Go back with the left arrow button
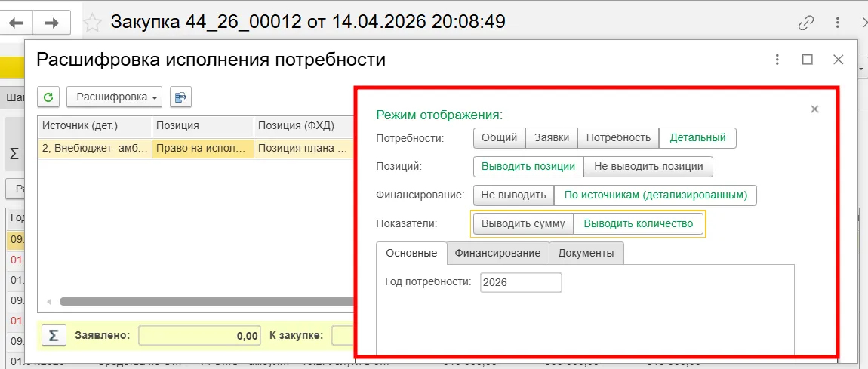This screenshot has width=868, height=369. (16, 23)
